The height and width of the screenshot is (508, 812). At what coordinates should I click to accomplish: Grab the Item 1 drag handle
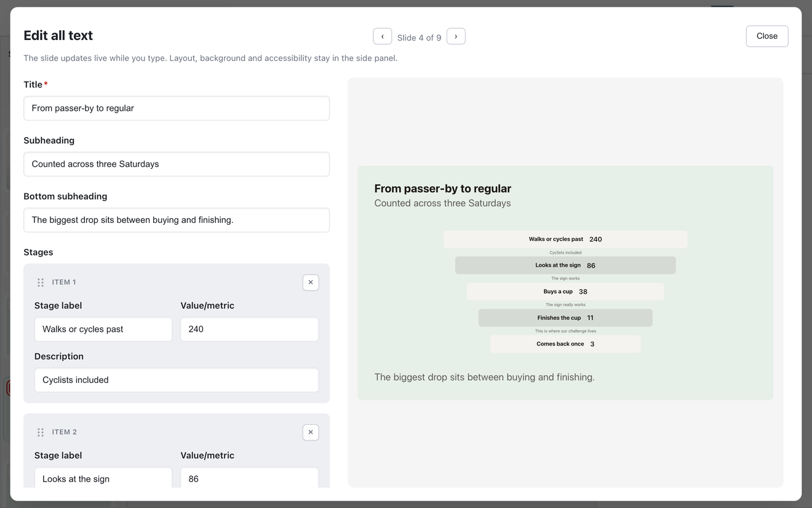[x=41, y=283]
